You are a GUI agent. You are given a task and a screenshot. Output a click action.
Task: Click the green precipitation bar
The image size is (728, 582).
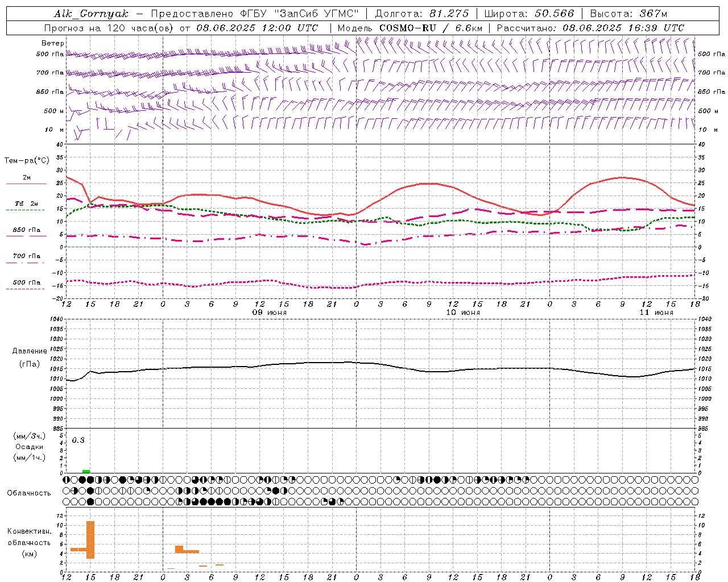tap(86, 471)
